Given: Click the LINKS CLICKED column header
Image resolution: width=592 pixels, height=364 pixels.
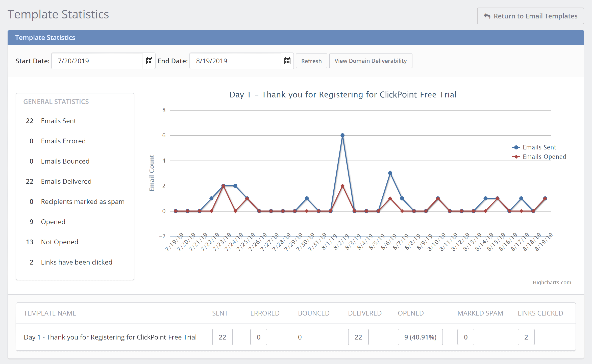Looking at the screenshot, I should [x=540, y=313].
